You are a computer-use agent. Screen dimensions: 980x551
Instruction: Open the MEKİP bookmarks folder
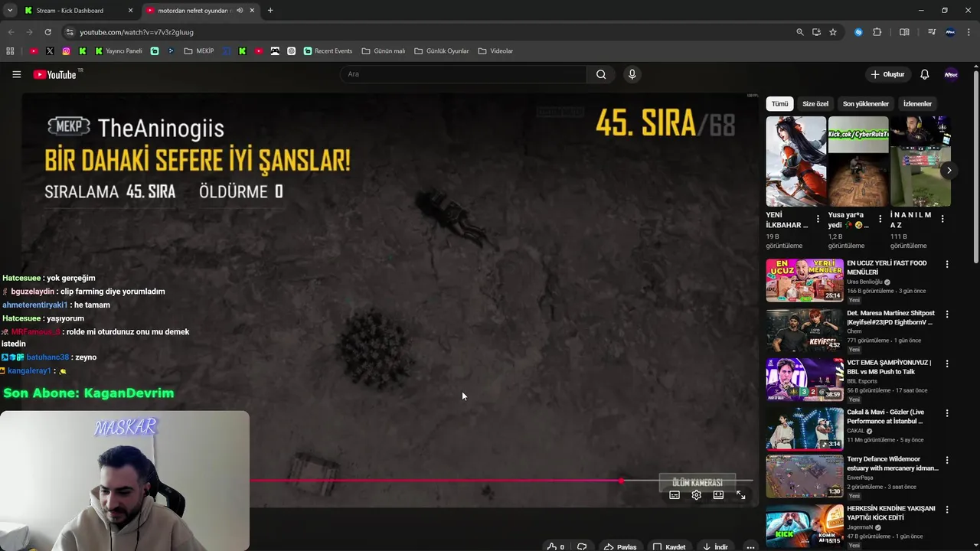199,51
